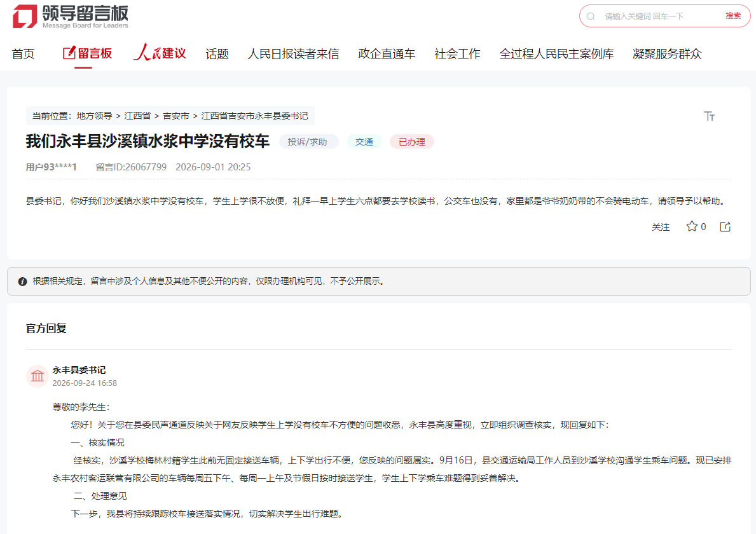
Task: Click the 留言ID:26067799 text
Action: (x=131, y=167)
